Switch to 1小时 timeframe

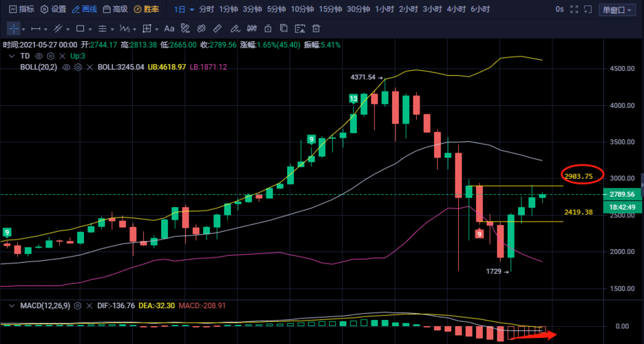click(x=385, y=10)
